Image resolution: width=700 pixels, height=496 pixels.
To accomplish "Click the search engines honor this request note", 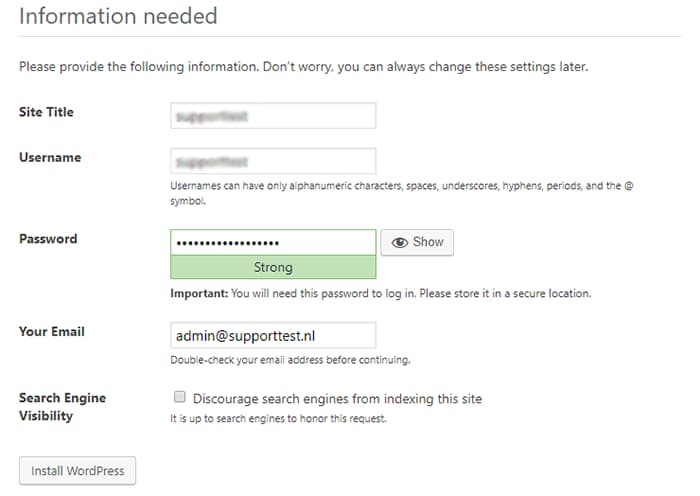I will pos(278,419).
